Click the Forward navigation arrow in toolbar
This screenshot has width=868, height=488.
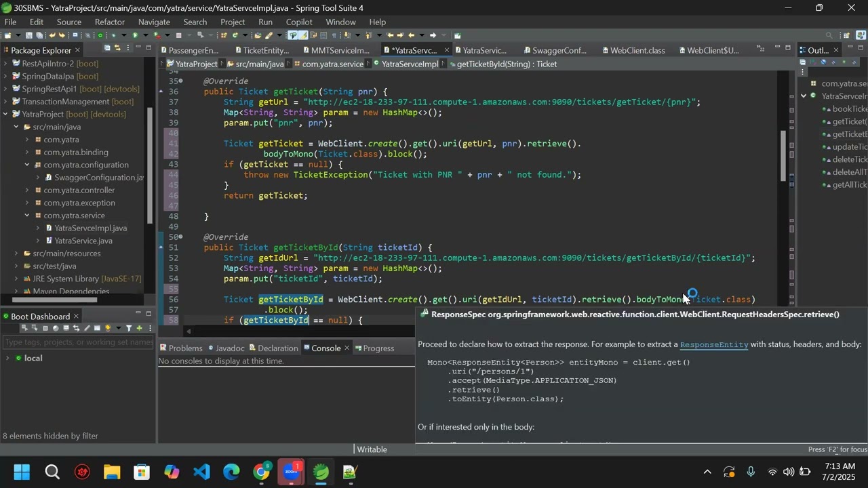[433, 35]
